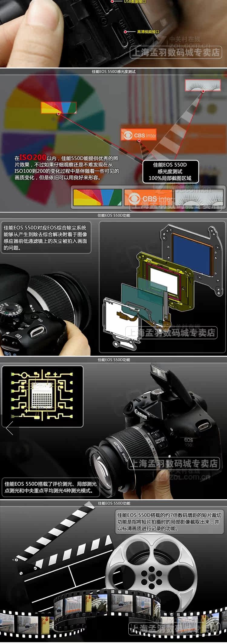Open the color wedge thumbnail in the bottom strip
The height and width of the screenshot is (644, 227).
[97, 197]
